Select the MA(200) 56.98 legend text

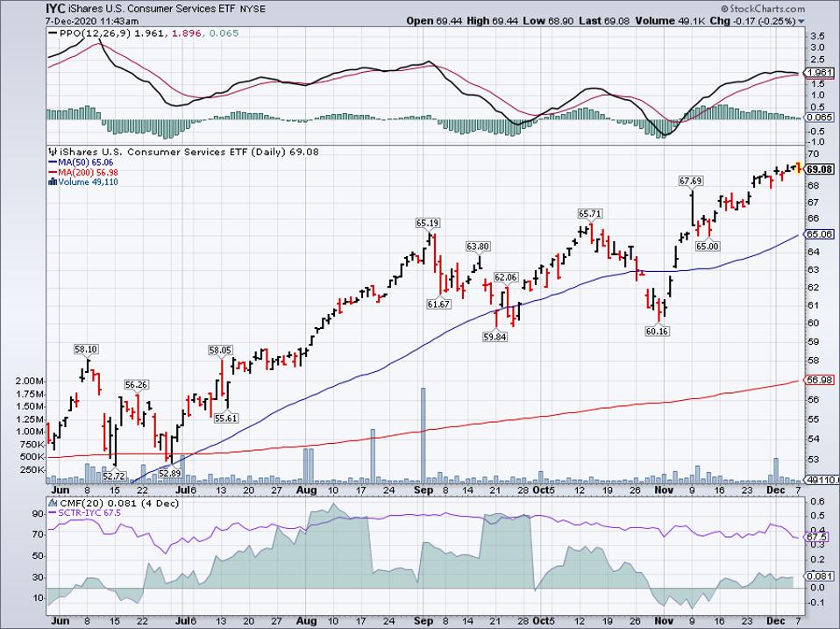point(88,172)
